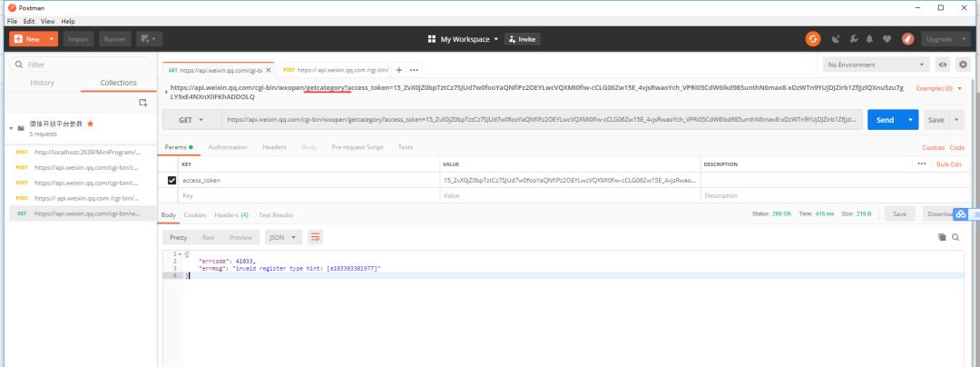The height and width of the screenshot is (367, 980).
Task: Copy response body with copy icon
Action: (942, 237)
